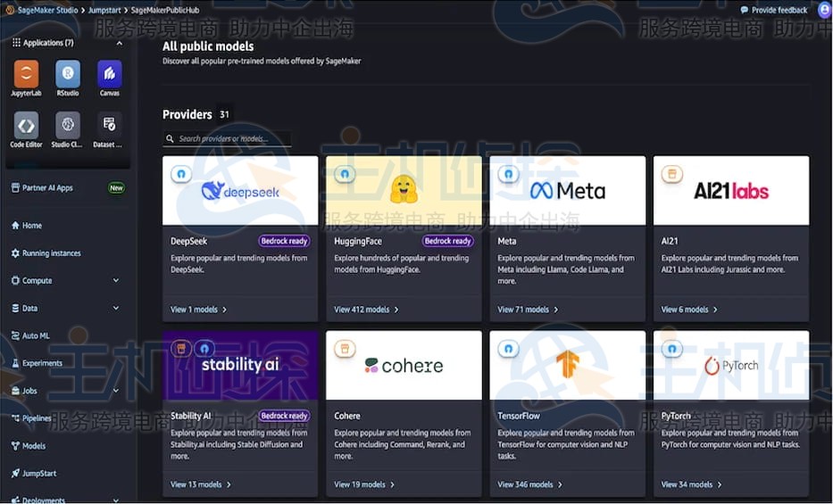The image size is (833, 504).
Task: Select JumpStart in the sidebar
Action: click(x=39, y=474)
